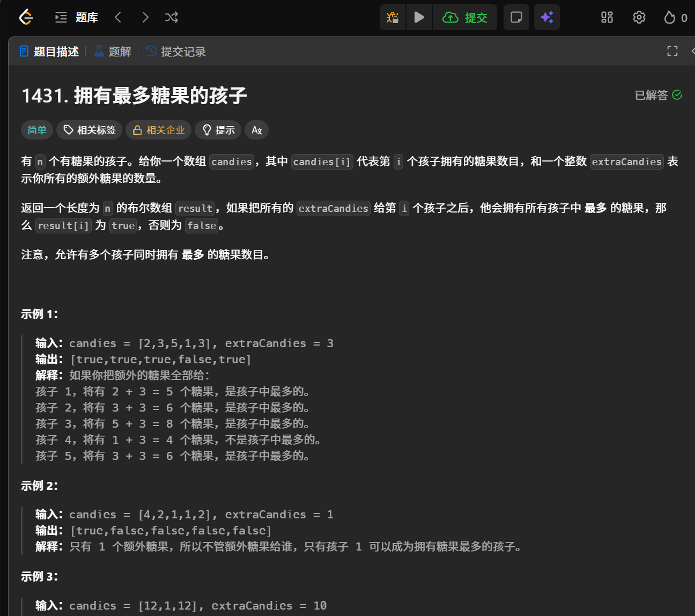This screenshot has height=616, width=695.
Task: Switch to 提交记录 submissions tab
Action: tap(176, 52)
